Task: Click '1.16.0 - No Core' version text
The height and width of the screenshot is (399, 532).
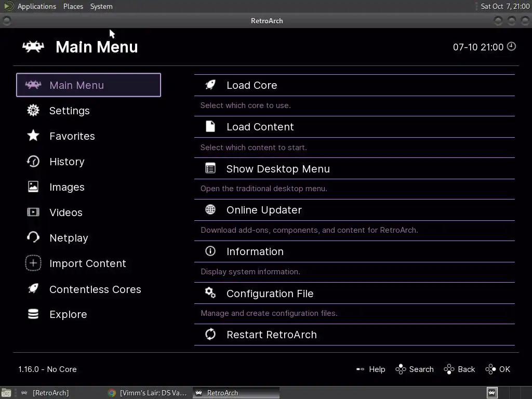Action: (47, 369)
